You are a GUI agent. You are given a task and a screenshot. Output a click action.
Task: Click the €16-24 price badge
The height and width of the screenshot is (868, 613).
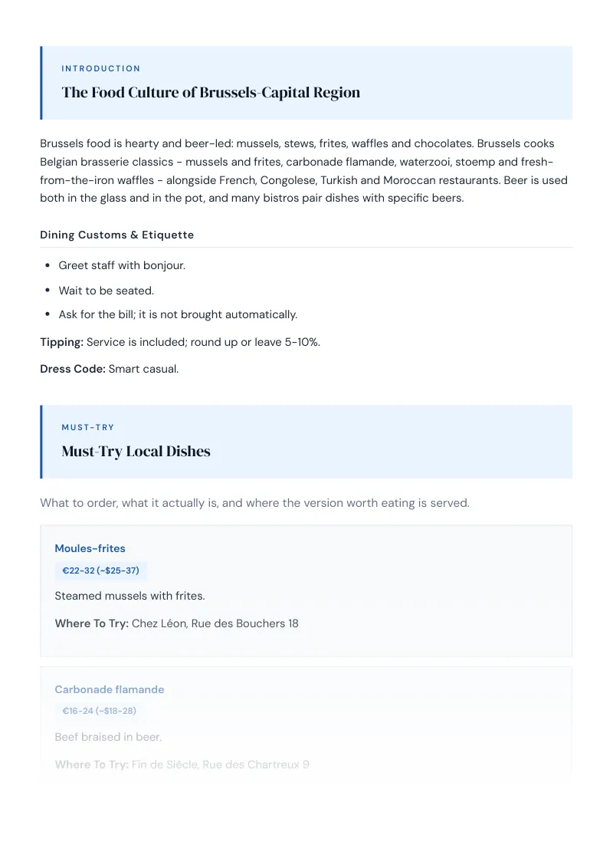pyautogui.click(x=99, y=711)
